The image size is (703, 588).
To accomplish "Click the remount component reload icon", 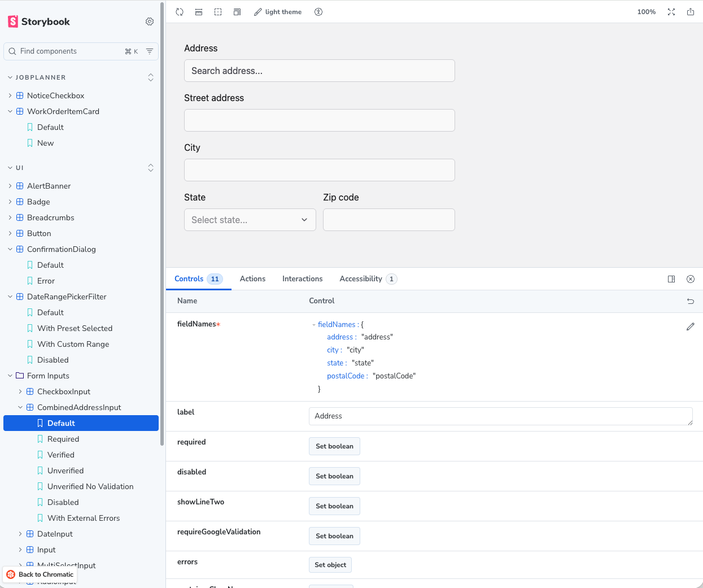I will 180,12.
